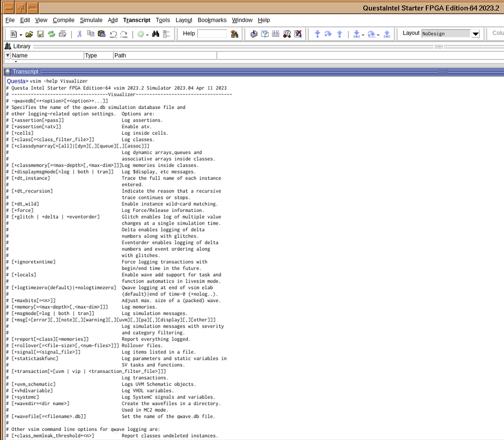Click the Transcript panel header icon

point(8,72)
